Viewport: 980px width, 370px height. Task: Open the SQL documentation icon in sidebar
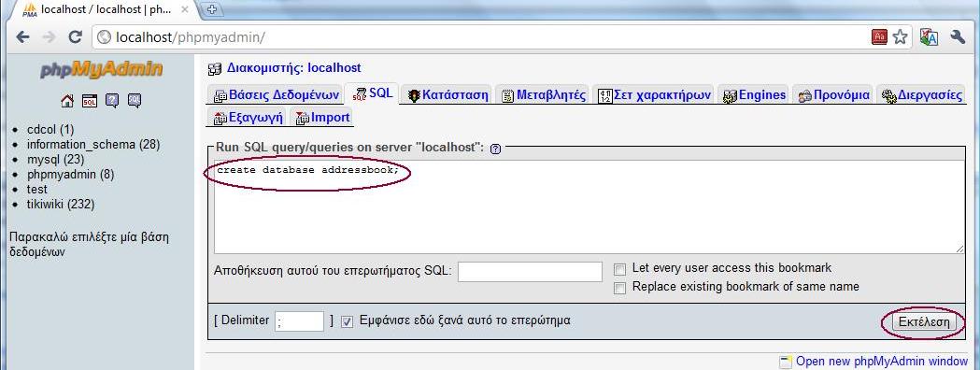(x=135, y=100)
